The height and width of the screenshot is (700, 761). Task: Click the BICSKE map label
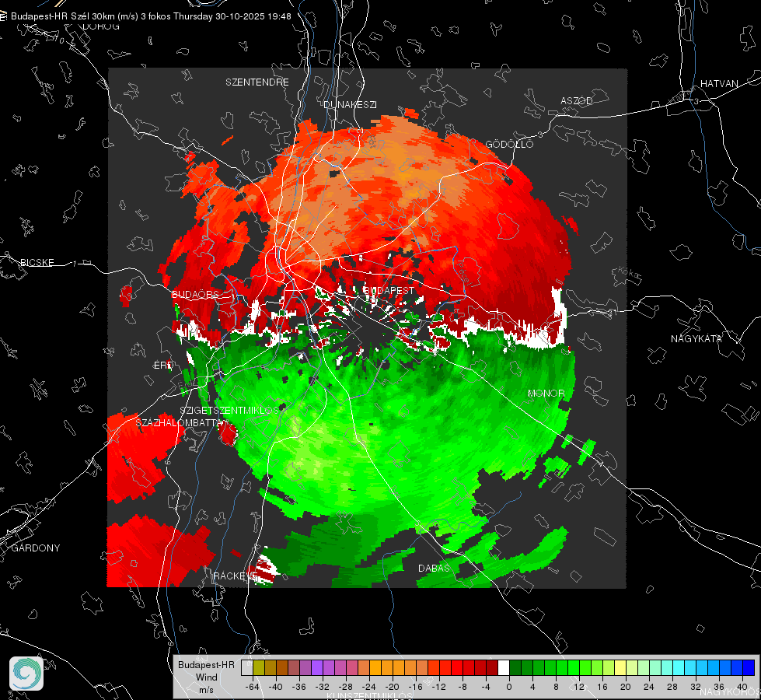tap(37, 262)
